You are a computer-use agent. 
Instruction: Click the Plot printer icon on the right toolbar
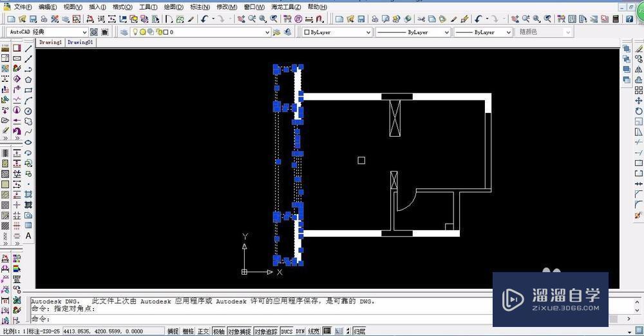coord(375,19)
